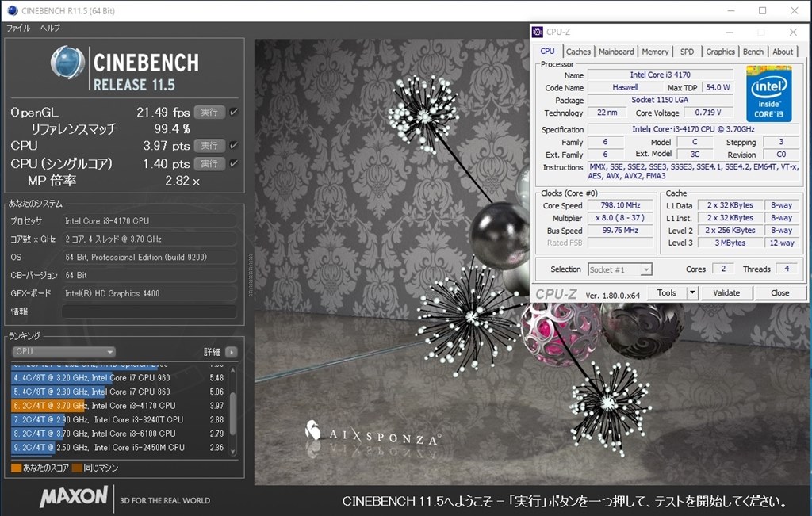Maximize the Cinebench window
The image size is (812, 516).
pyautogui.click(x=763, y=11)
